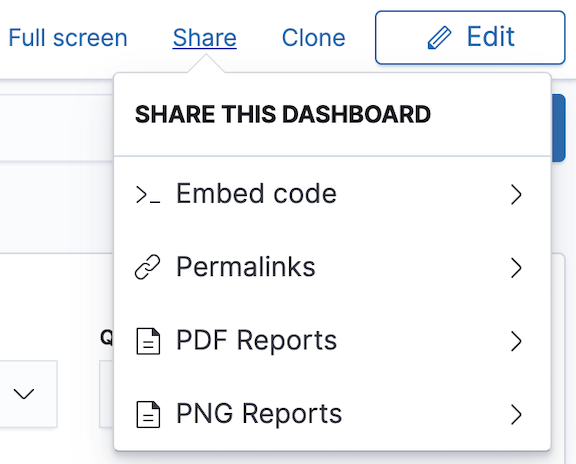The image size is (576, 464).
Task: Select the Embed code menu entry
Action: [332, 194]
